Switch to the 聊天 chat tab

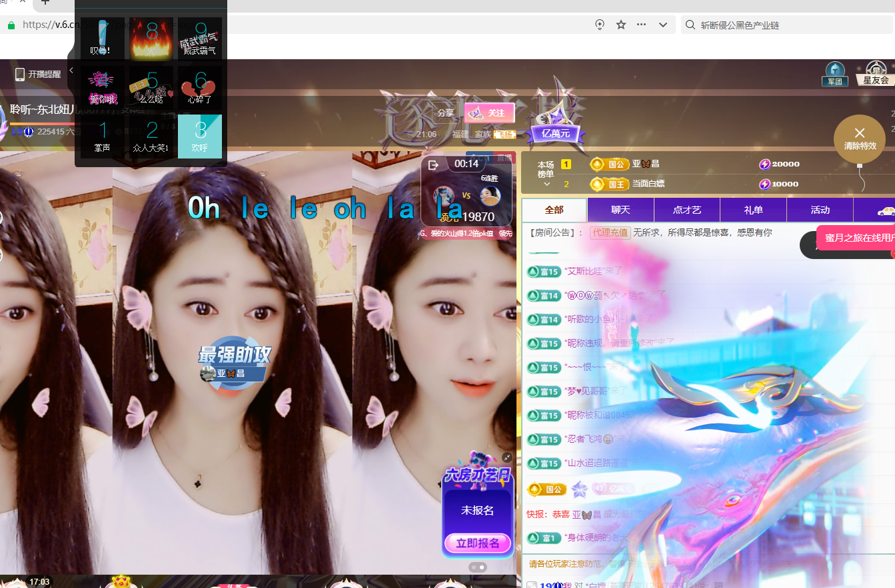point(620,210)
